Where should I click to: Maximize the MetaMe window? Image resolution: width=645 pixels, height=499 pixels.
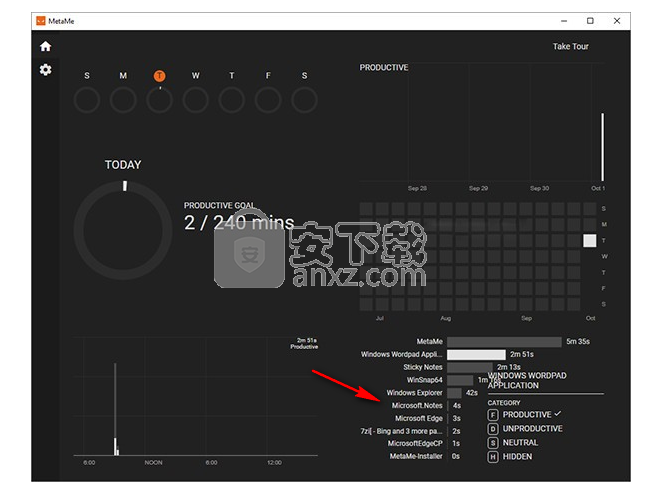point(590,21)
